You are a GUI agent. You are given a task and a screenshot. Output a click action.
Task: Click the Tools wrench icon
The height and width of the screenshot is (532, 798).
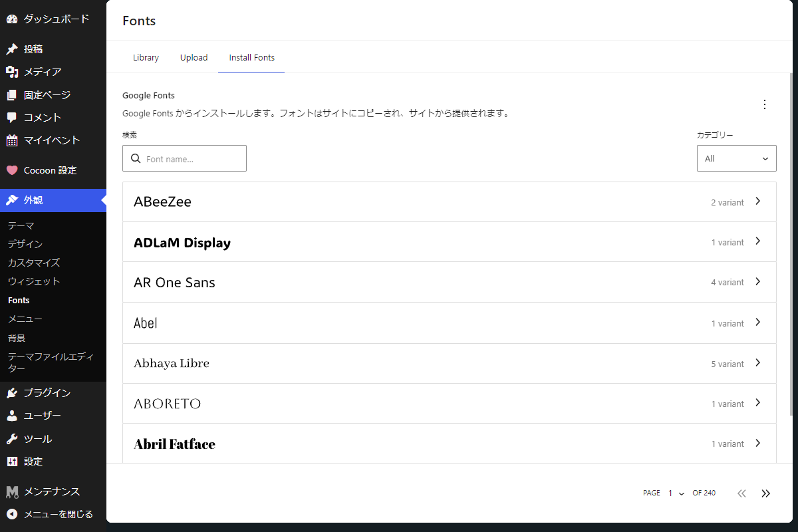coord(12,439)
